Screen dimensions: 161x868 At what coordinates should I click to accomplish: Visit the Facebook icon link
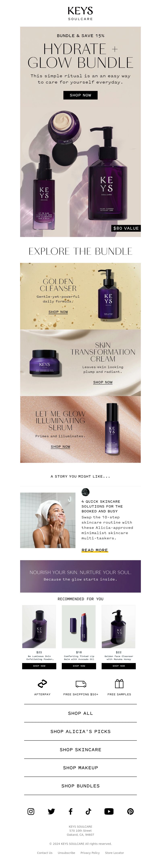coord(71,811)
